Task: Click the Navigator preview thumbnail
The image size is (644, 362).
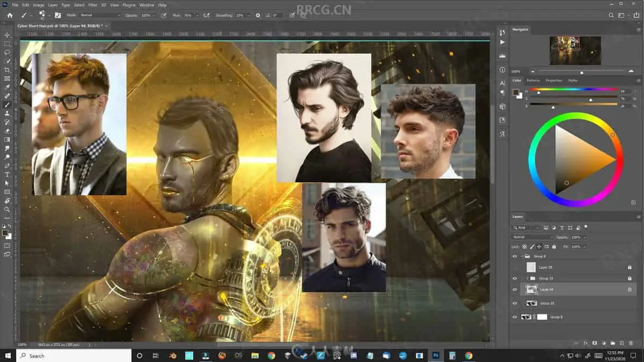Action: pyautogui.click(x=575, y=50)
